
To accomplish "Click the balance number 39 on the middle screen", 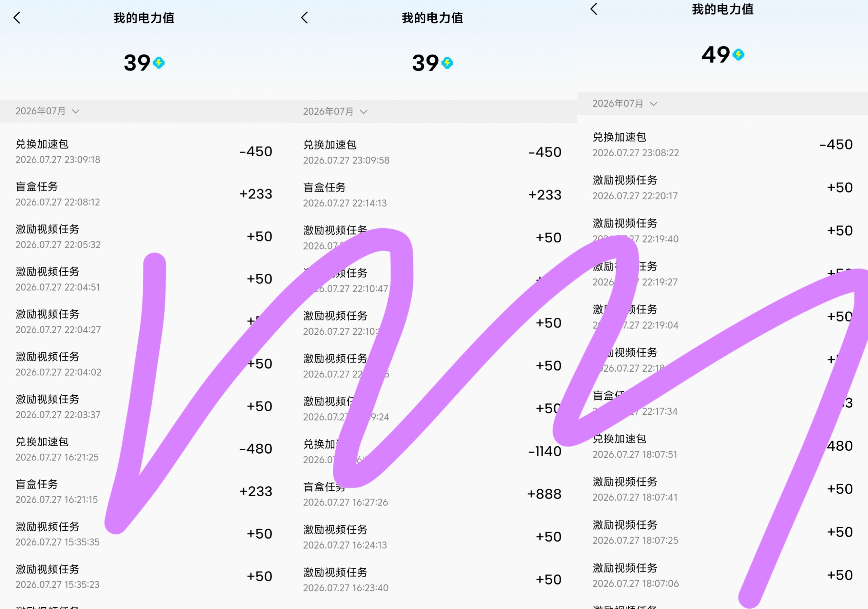I will pyautogui.click(x=425, y=63).
